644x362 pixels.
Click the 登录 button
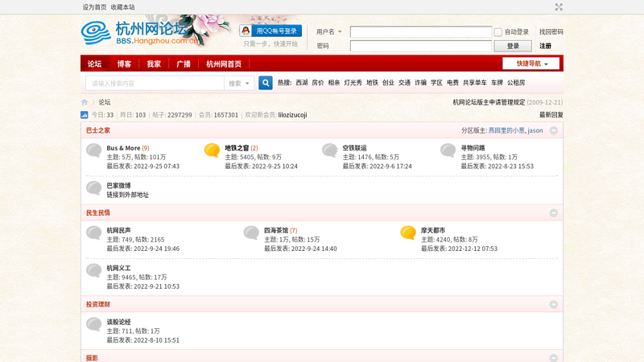click(513, 46)
